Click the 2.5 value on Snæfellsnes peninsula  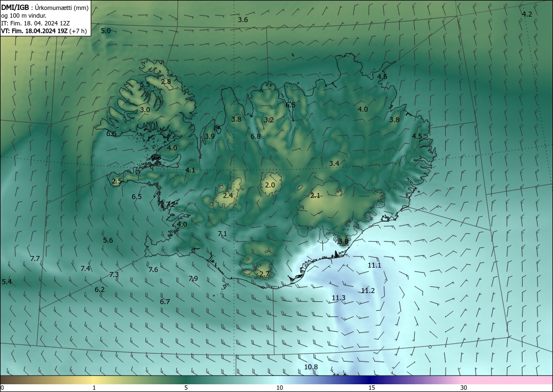(x=117, y=181)
